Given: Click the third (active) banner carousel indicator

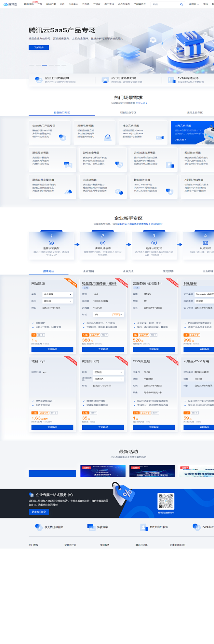Looking at the screenshot, I should click(45, 65).
